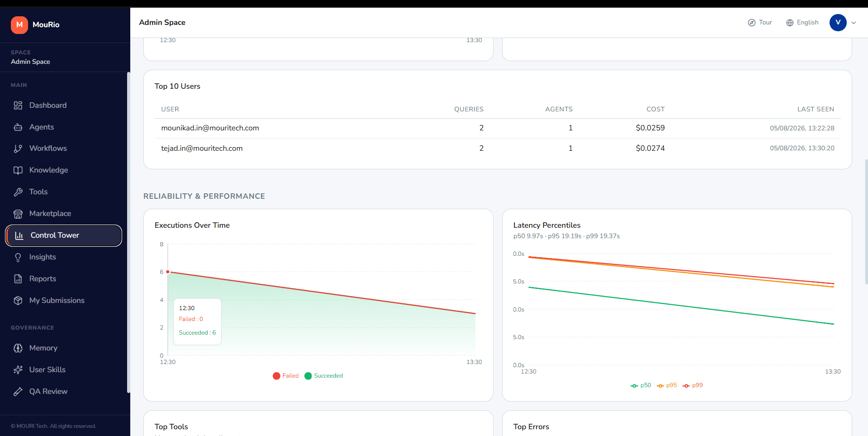This screenshot has height=436, width=868.
Task: Select the Workflows branch icon
Action: [x=18, y=149]
